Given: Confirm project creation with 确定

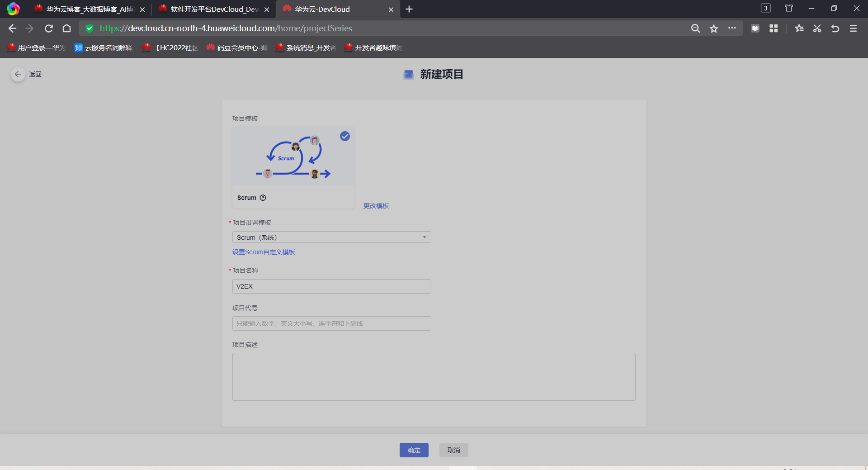Looking at the screenshot, I should [x=414, y=450].
